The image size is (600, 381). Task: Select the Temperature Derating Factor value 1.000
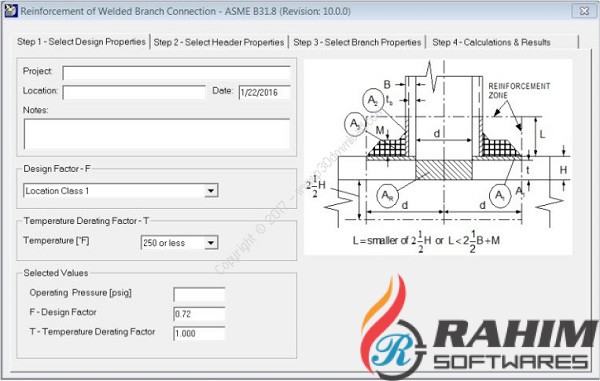point(199,334)
